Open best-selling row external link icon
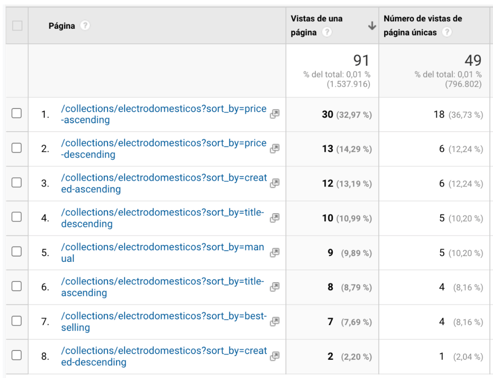 click(275, 322)
